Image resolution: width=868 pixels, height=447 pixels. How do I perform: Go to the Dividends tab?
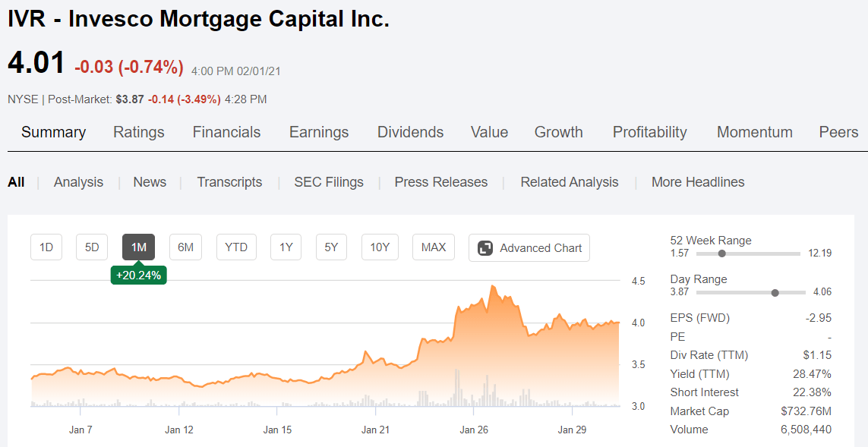pyautogui.click(x=410, y=132)
